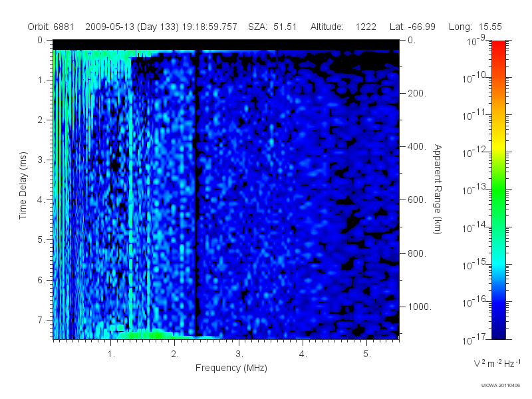The image size is (532, 399).
Task: Select the 2009-05-13 (Day 133) date text
Action: point(132,27)
